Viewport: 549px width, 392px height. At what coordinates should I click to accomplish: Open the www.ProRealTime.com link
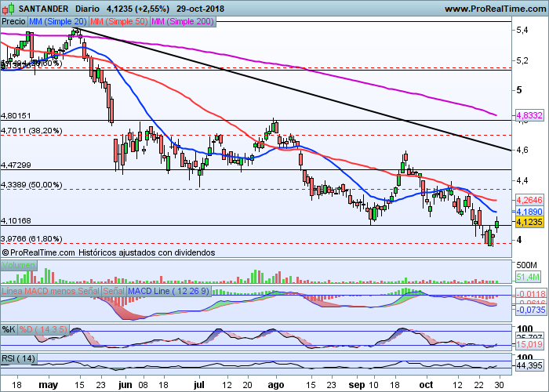click(x=494, y=8)
